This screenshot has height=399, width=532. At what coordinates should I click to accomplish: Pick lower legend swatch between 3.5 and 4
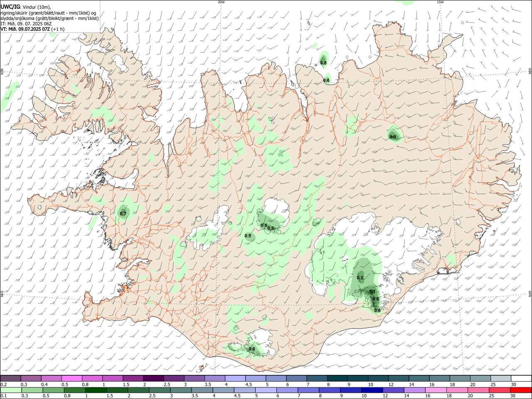click(202, 390)
